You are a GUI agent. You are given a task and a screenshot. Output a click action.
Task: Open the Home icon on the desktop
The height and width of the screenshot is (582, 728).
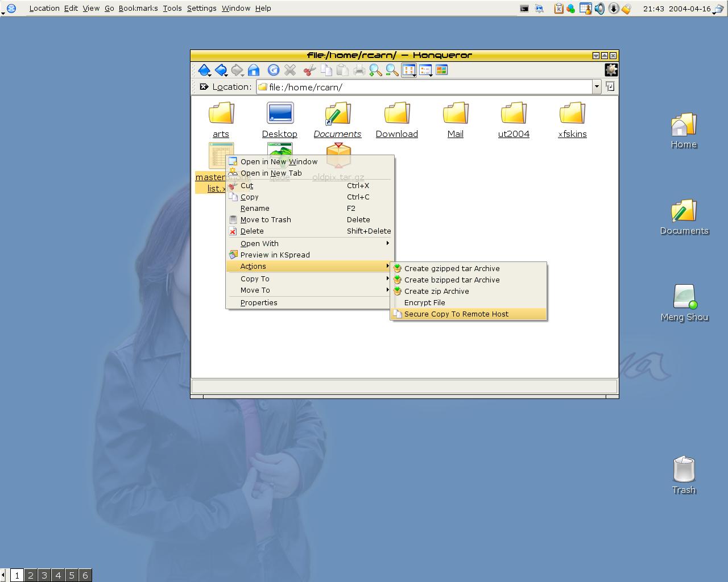click(684, 131)
